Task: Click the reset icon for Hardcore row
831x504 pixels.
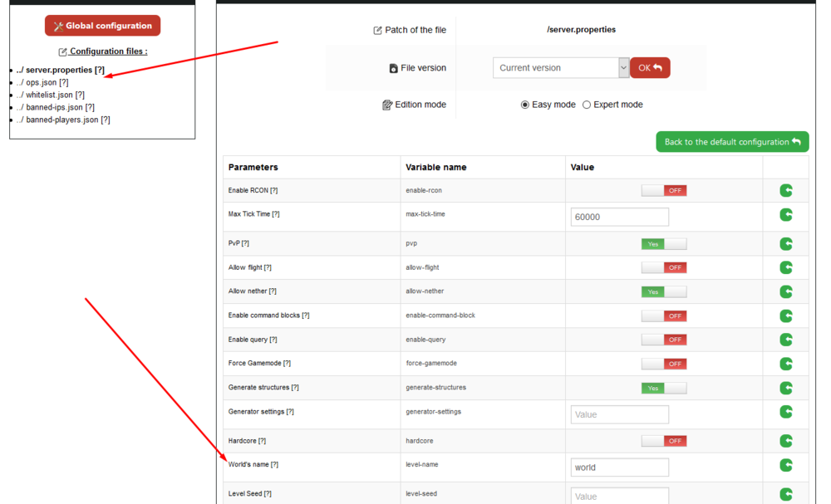Action: [x=786, y=441]
